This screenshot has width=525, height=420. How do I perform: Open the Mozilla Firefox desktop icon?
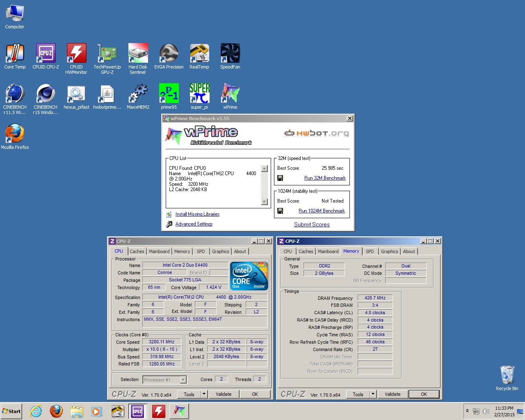pyautogui.click(x=15, y=137)
